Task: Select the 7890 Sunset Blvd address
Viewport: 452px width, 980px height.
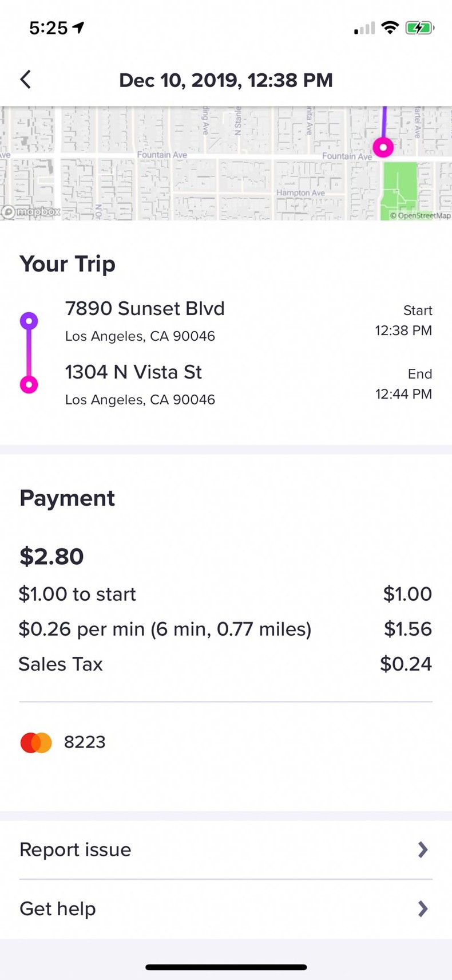Action: pyautogui.click(x=145, y=309)
